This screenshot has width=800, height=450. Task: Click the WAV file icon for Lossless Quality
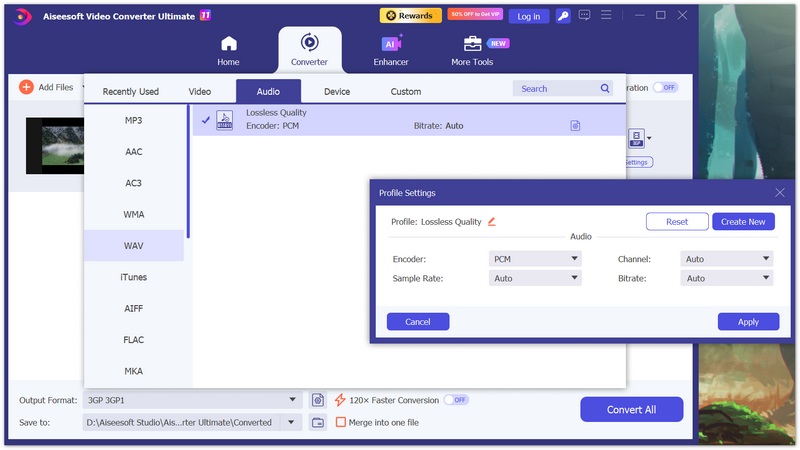point(224,120)
